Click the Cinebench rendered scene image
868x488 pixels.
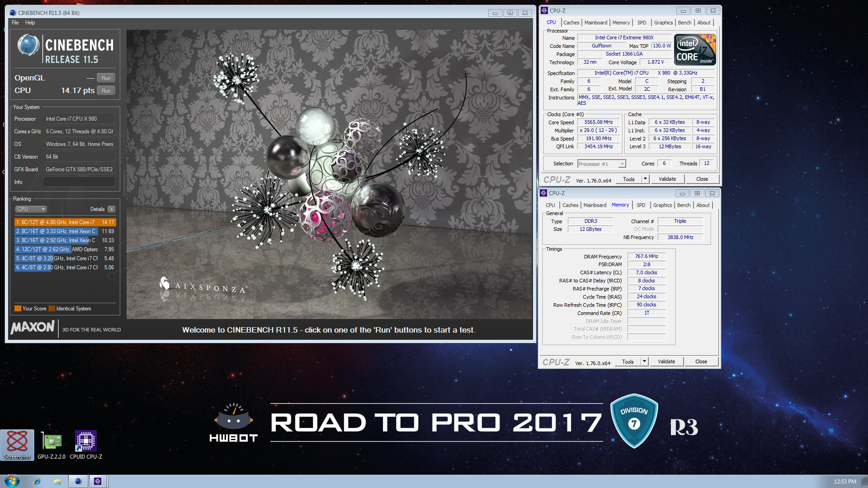[329, 174]
